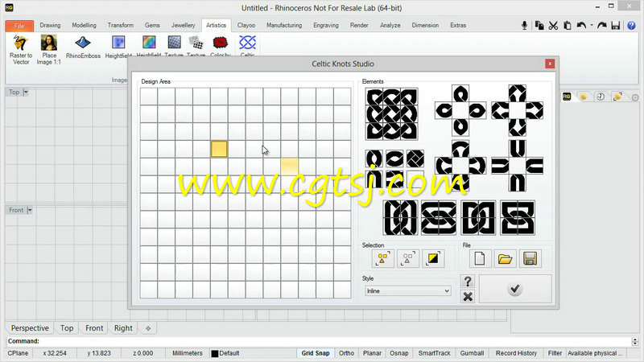Screen dimensions: 644x362
Task: Switch to the RG side panel tab
Action: (x=567, y=97)
